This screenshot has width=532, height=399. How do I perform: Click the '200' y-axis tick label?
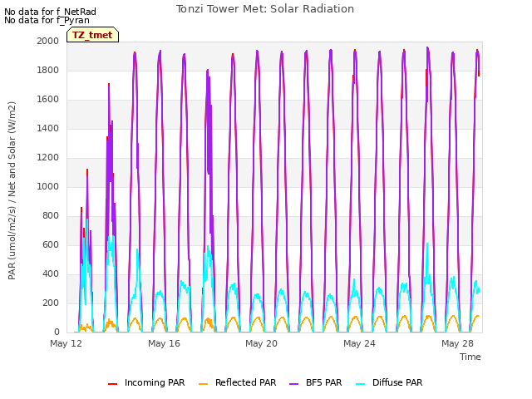[x=51, y=303]
